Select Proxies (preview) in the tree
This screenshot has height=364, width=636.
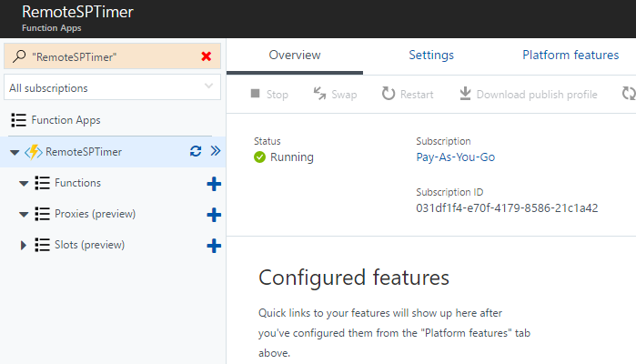point(95,214)
